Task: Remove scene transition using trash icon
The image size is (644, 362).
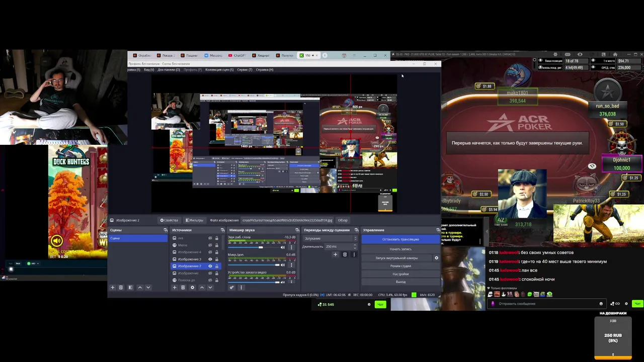Action: point(345,254)
